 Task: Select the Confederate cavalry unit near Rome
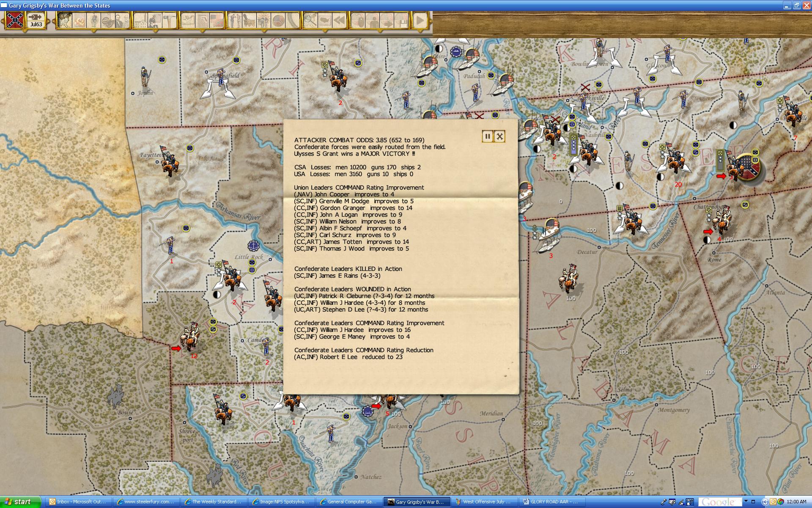coord(721,219)
